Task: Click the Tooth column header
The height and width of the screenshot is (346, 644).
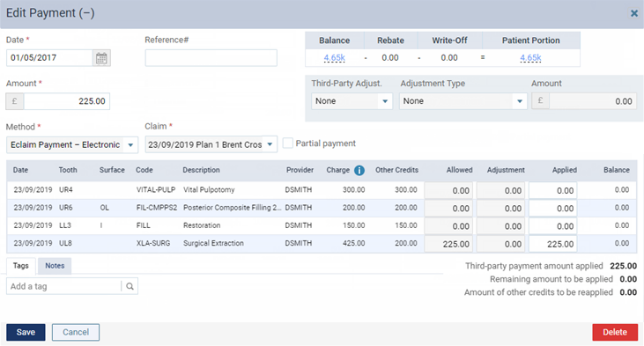Action: 68,170
